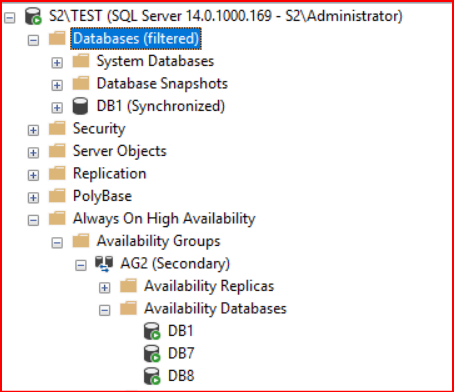Select the Databases (filtered) tree item
Screen dimensions: 454x392
pyautogui.click(x=136, y=38)
